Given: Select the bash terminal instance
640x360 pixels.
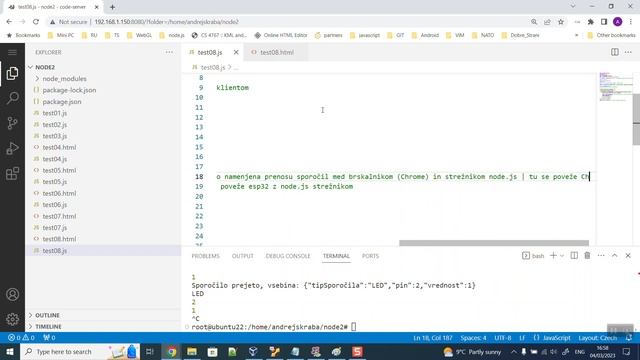Looking at the screenshot, I should click(533, 256).
